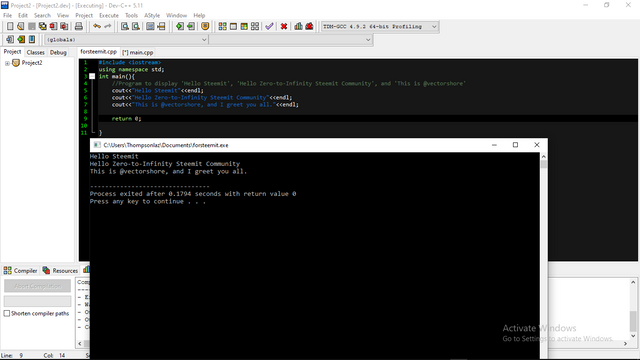Click the compilation progress bar
The width and height of the screenshot is (640, 360).
(38, 301)
